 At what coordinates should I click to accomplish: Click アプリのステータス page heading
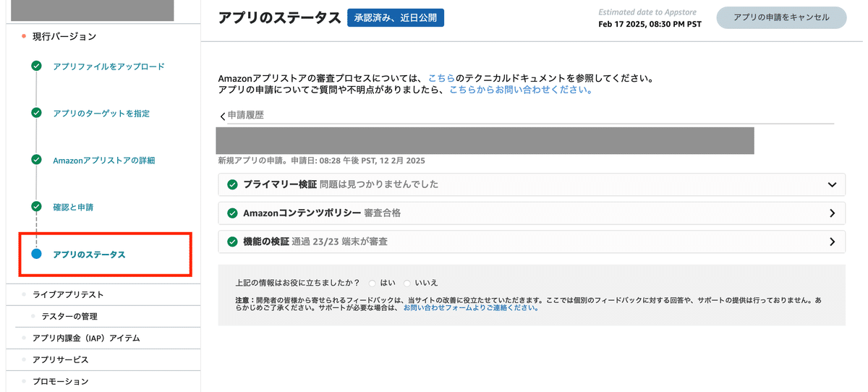point(279,18)
